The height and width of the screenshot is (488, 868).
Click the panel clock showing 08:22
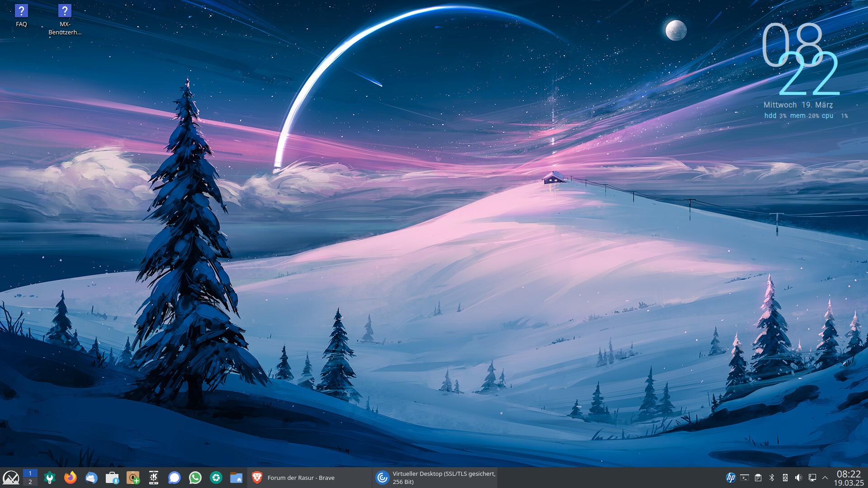[849, 478]
